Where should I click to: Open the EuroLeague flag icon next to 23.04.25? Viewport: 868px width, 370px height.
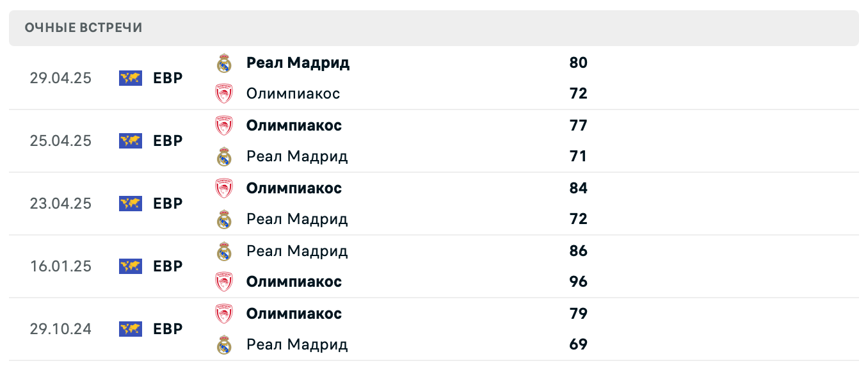pyautogui.click(x=130, y=204)
